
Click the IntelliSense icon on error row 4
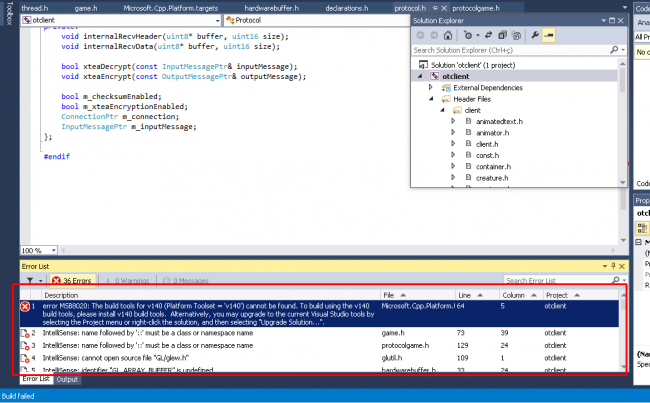pos(25,358)
